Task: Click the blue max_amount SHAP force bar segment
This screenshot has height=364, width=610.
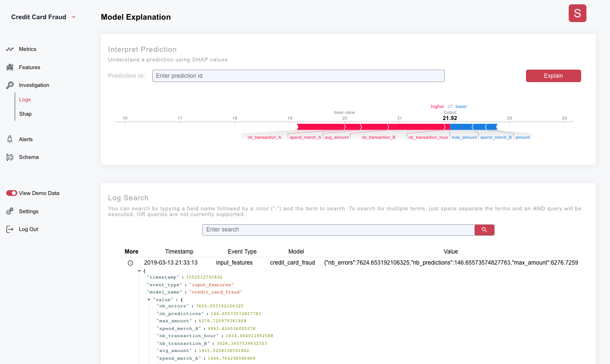Action: pos(461,127)
